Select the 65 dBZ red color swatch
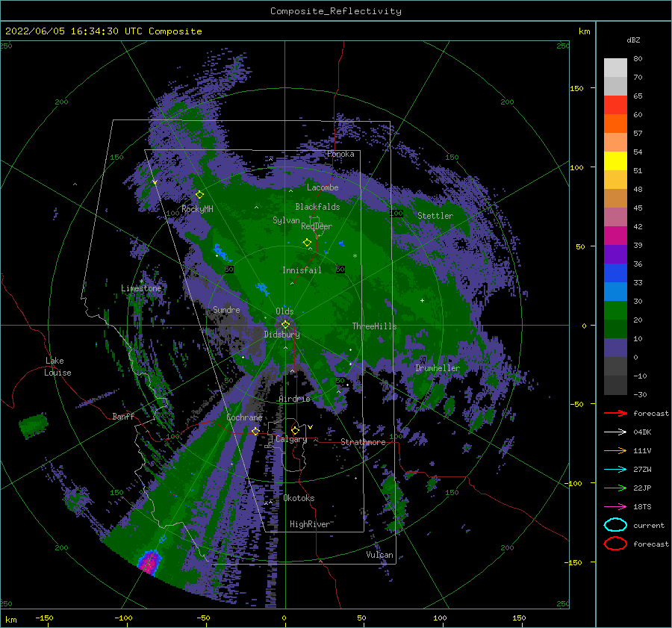 click(615, 105)
